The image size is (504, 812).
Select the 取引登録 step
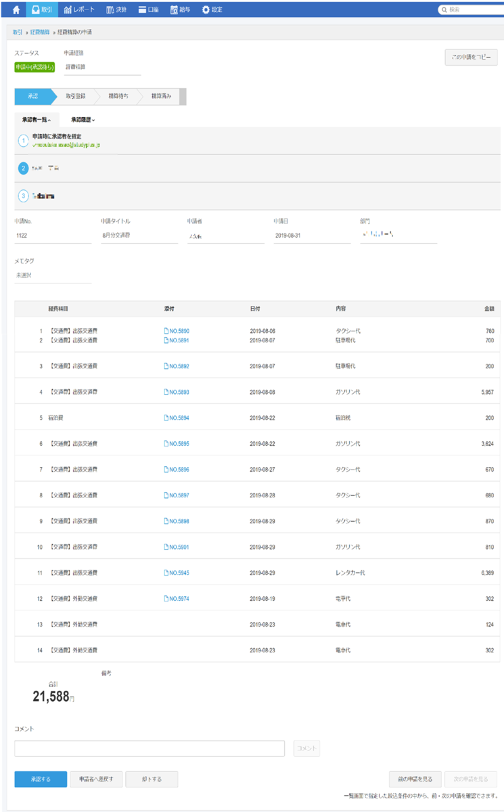75,96
